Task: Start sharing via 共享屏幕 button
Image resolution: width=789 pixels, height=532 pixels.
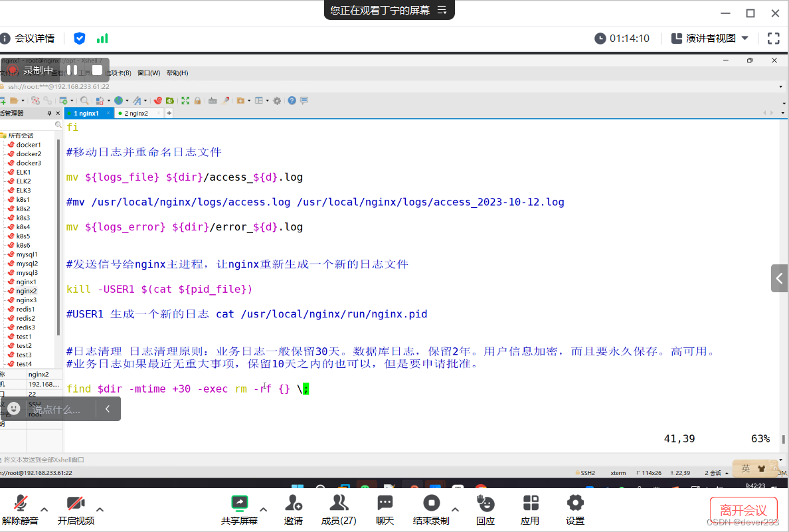Action: pos(240,509)
